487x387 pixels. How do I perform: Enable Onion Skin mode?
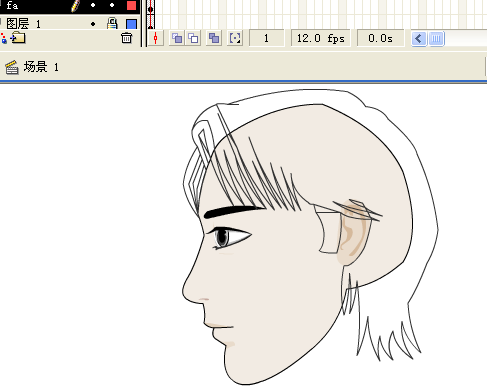(x=177, y=38)
